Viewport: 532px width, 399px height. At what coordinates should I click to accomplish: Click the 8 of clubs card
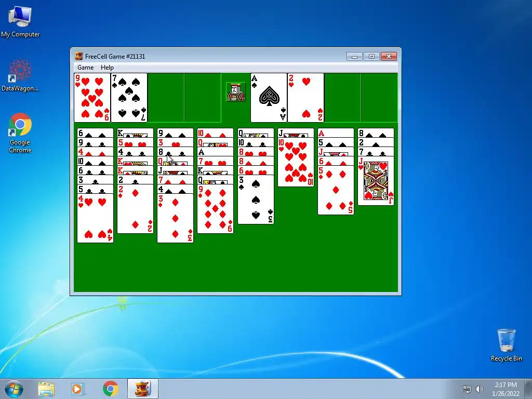tap(176, 152)
